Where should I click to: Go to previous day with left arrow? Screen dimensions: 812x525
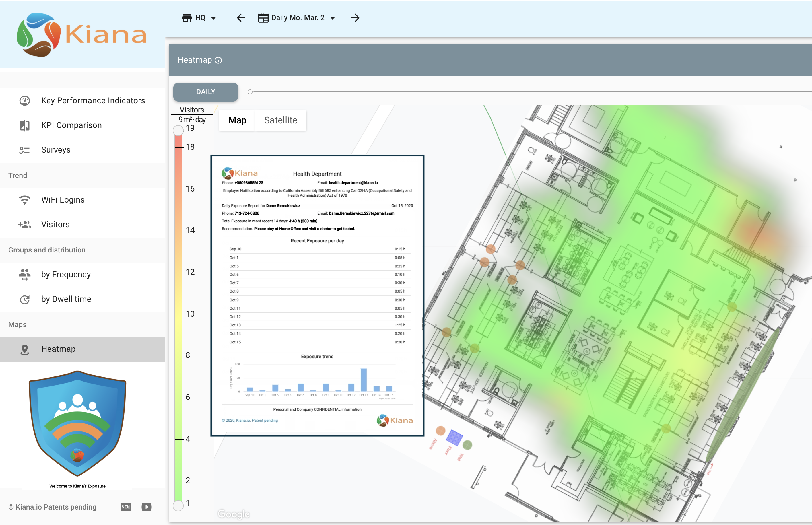[x=241, y=18]
